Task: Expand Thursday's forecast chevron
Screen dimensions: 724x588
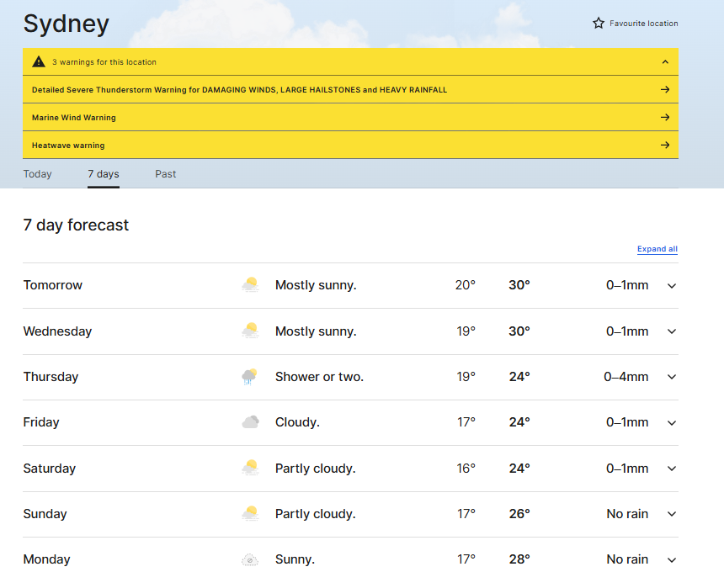Action: [x=672, y=377]
